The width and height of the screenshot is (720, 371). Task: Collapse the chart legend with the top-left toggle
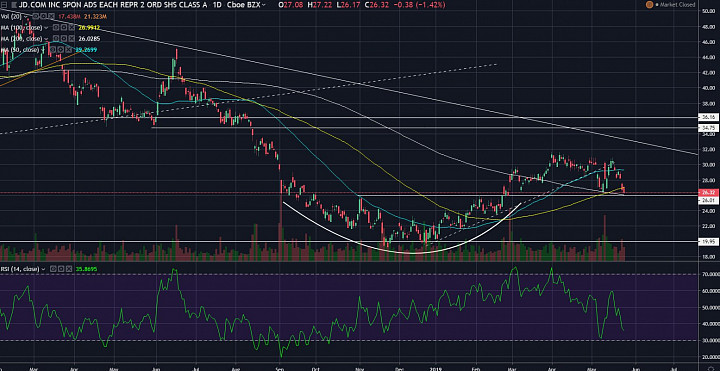pos(4,5)
